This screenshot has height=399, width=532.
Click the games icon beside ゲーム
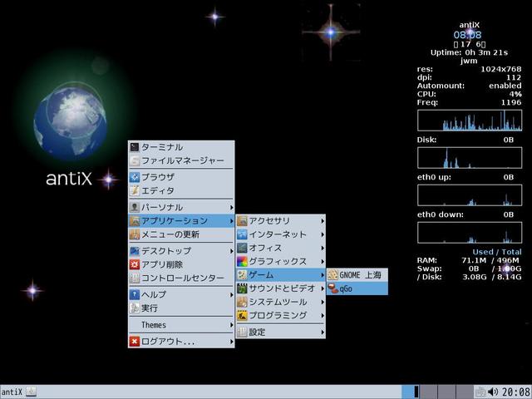point(242,275)
